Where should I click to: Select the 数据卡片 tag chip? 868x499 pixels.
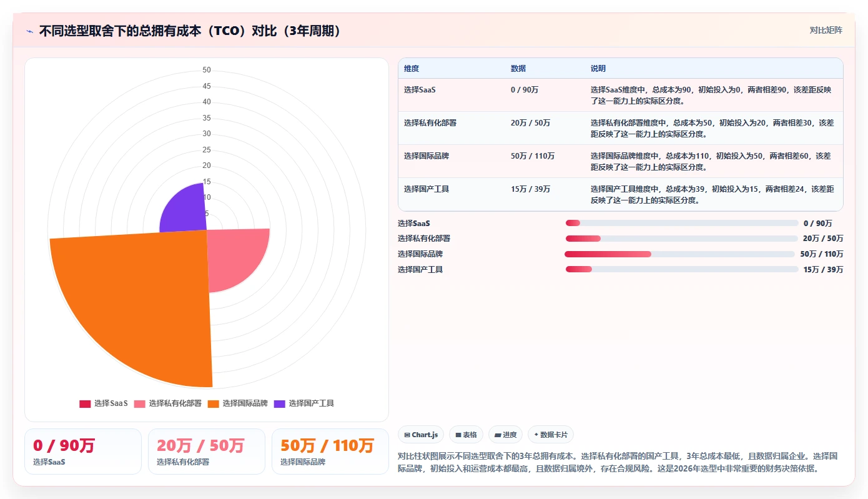coord(550,435)
